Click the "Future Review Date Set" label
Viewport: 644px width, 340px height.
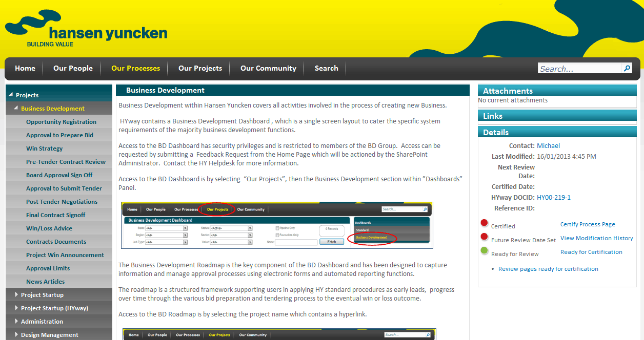coord(524,240)
